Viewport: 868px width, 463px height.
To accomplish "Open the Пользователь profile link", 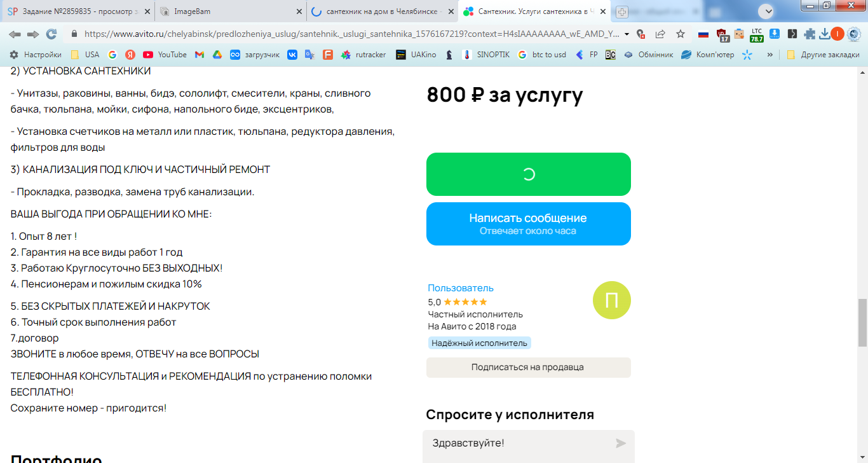I will [x=461, y=288].
